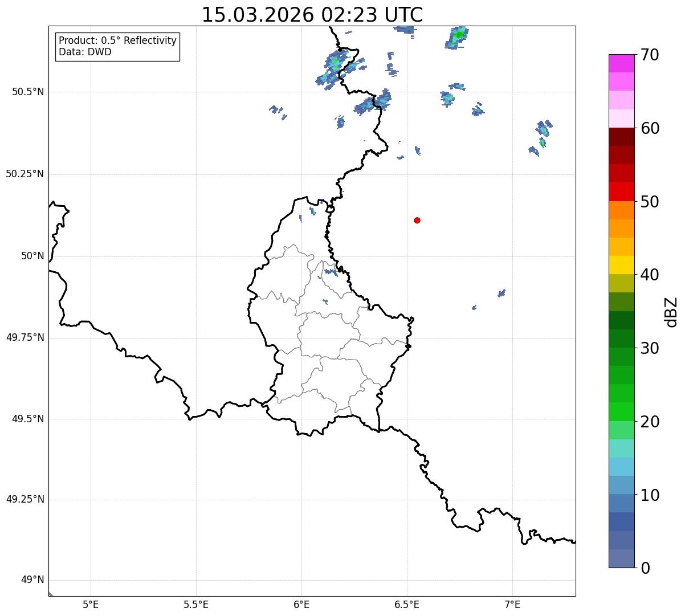The width and height of the screenshot is (685, 616).
Task: Select the bright green 20 dBZ band
Action: [x=621, y=411]
